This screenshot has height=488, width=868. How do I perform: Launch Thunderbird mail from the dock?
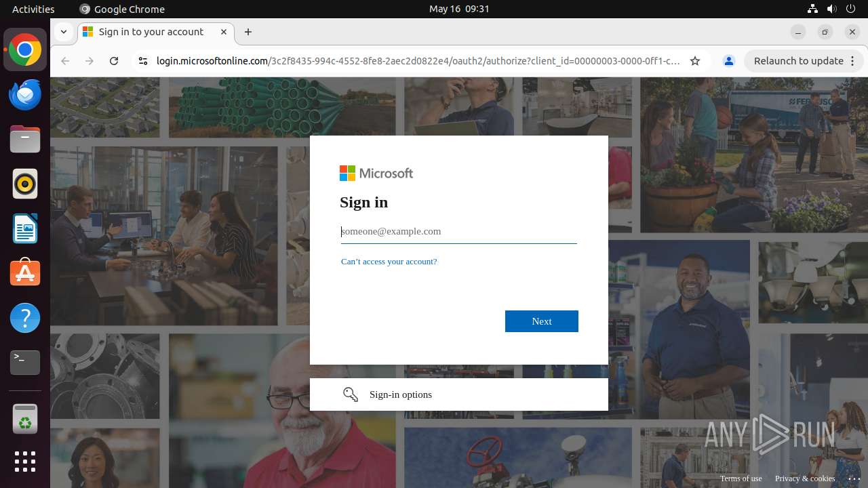tap(25, 95)
